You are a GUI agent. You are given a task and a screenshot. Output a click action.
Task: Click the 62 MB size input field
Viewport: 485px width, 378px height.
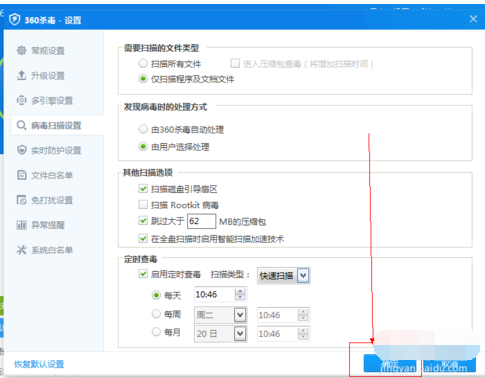click(x=201, y=221)
